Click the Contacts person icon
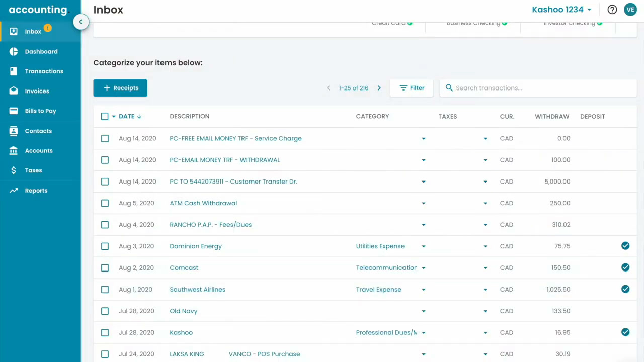This screenshot has height=362, width=644. click(x=14, y=131)
